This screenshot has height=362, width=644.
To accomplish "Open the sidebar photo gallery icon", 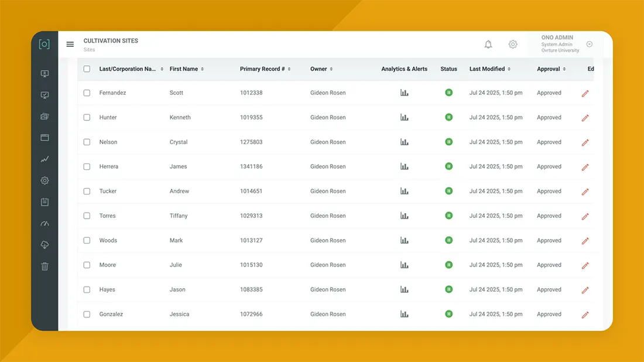I will 44,117.
